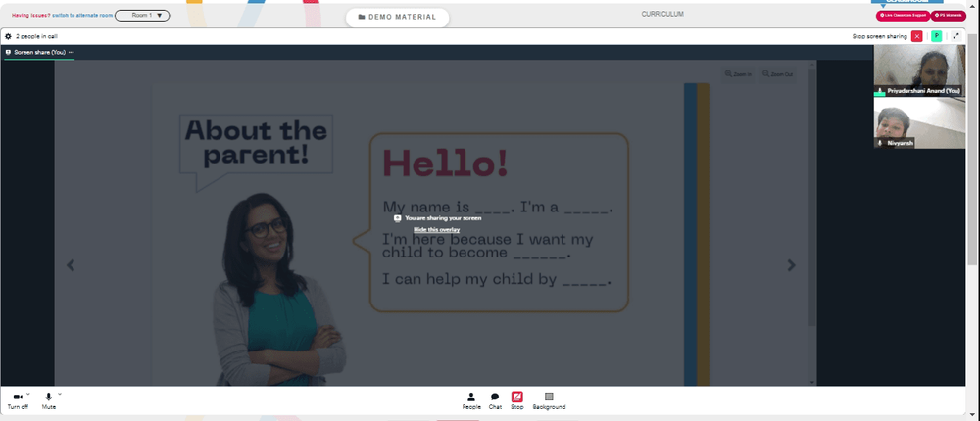Click the Live Classroom Support button
Viewport: 980px width, 421px height.
(x=903, y=15)
